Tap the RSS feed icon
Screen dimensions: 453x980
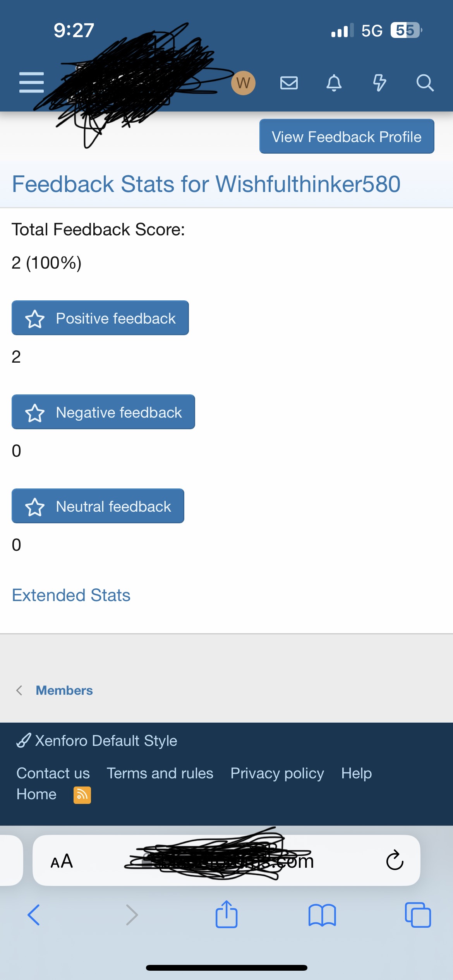82,795
